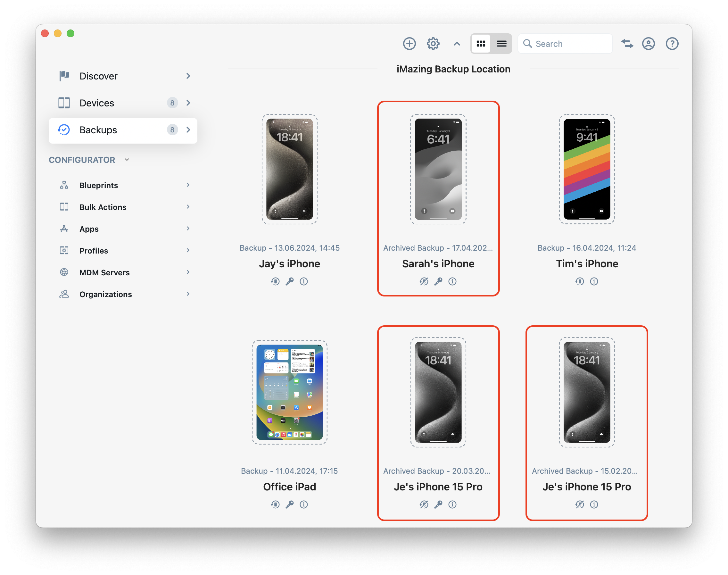
Task: Expand the Bulk Actions chevron
Action: (x=188, y=207)
